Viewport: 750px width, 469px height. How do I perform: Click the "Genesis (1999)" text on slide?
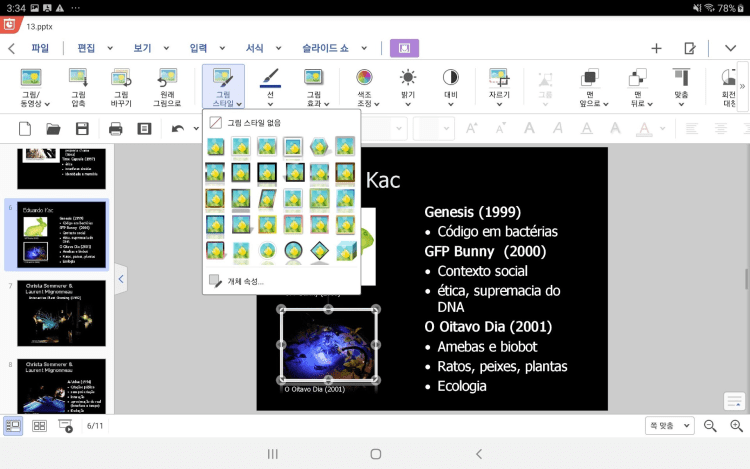click(473, 212)
